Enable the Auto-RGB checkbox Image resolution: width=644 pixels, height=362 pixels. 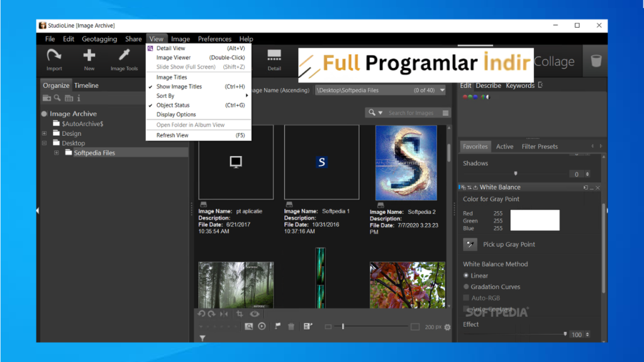click(x=466, y=297)
